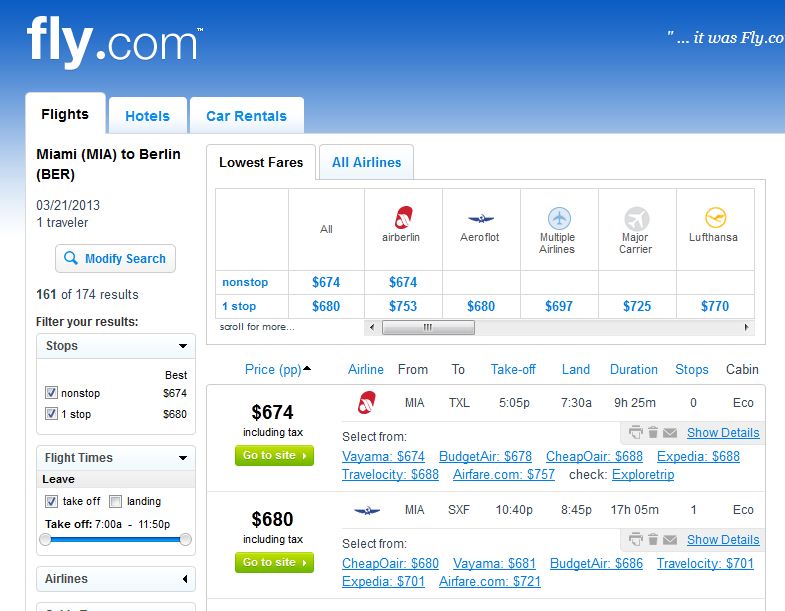785x611 pixels.
Task: Open the Airfare.com: $757 offer link
Action: (504, 474)
